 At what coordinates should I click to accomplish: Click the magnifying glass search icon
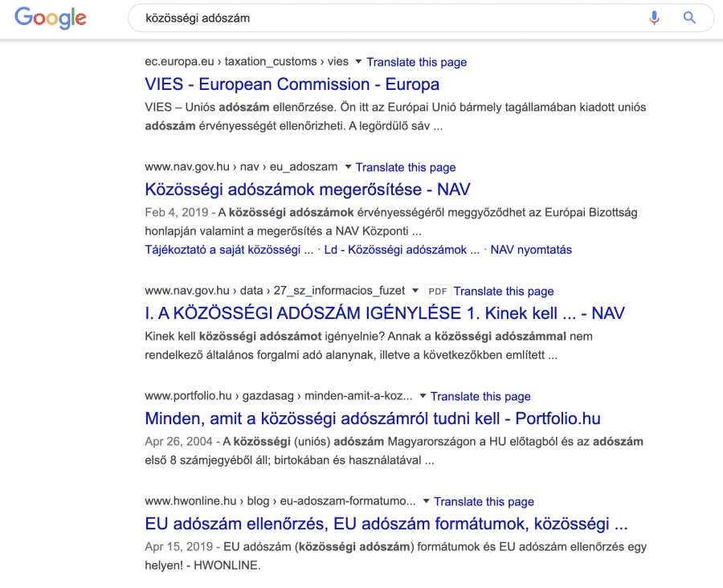689,18
